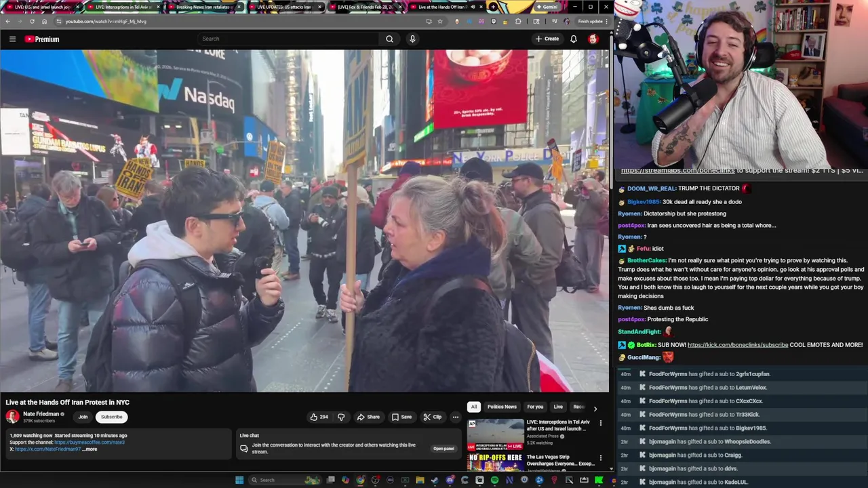
Task: Open YouTube notifications bell
Action: click(574, 39)
